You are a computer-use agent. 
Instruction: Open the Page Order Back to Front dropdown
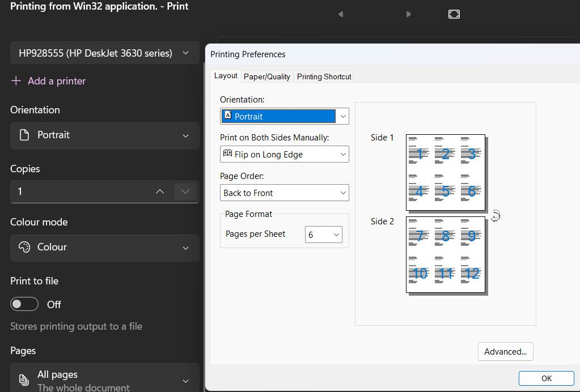[x=285, y=193]
